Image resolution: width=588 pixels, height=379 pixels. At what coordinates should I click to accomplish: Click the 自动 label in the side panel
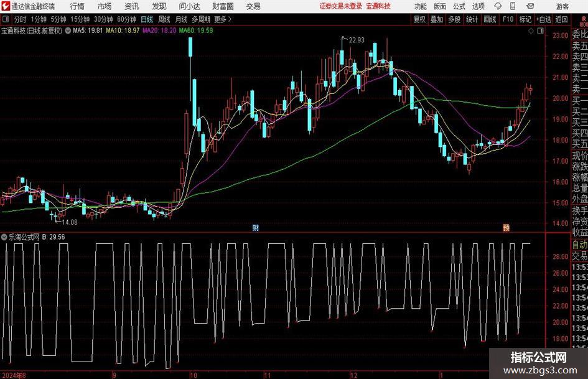pos(580,245)
